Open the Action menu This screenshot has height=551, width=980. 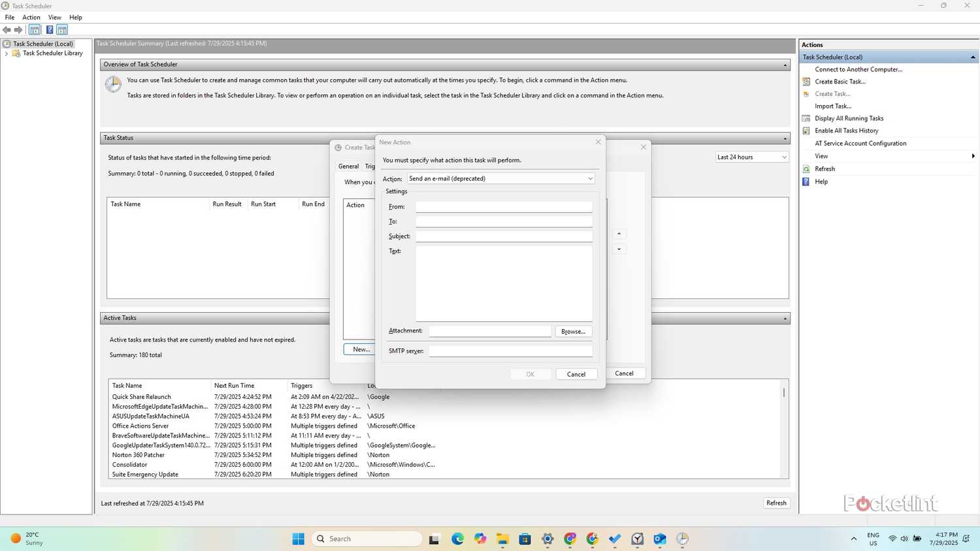[x=31, y=17]
